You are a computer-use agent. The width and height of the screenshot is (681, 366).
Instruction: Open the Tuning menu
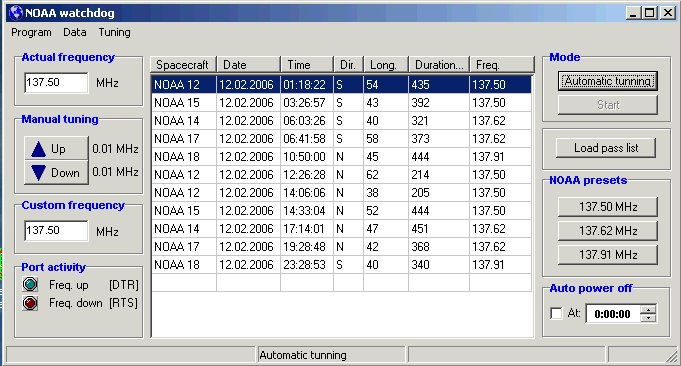114,32
